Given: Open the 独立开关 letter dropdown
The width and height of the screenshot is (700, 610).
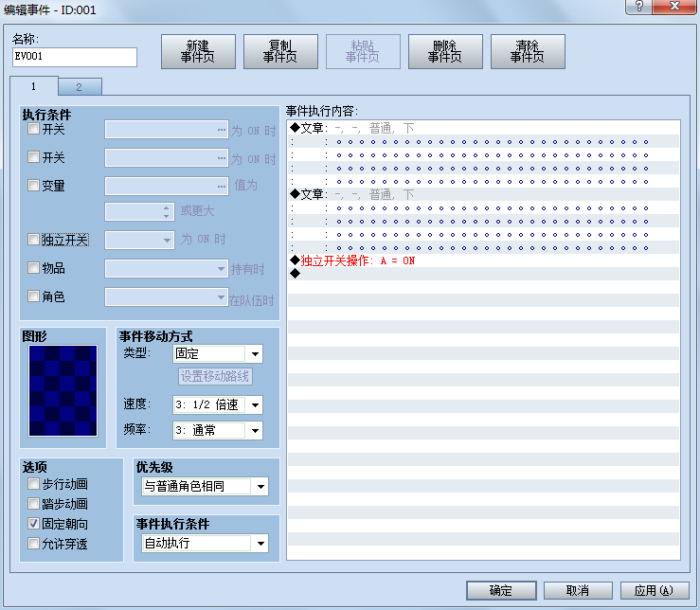Looking at the screenshot, I should click(139, 240).
